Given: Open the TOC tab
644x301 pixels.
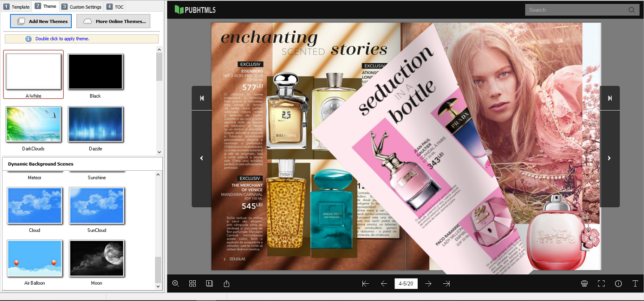Looking at the screenshot, I should 115,6.
